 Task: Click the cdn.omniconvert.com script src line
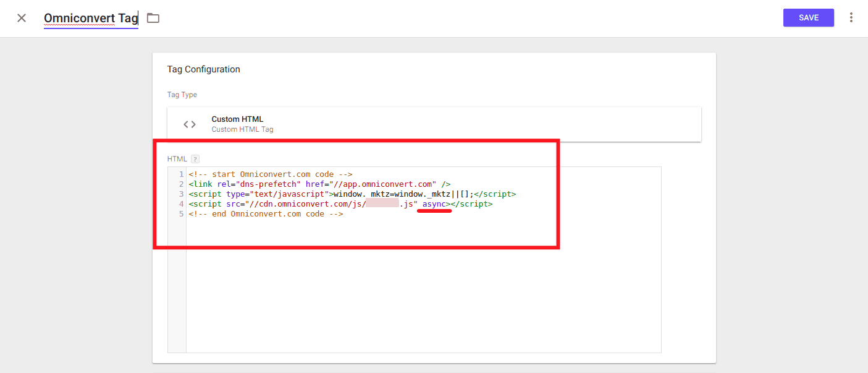(x=340, y=204)
